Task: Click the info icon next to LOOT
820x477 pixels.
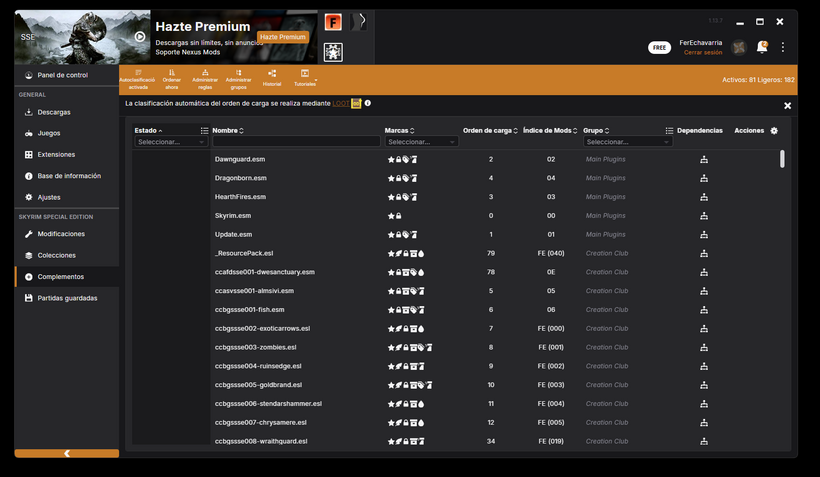Action: [368, 103]
